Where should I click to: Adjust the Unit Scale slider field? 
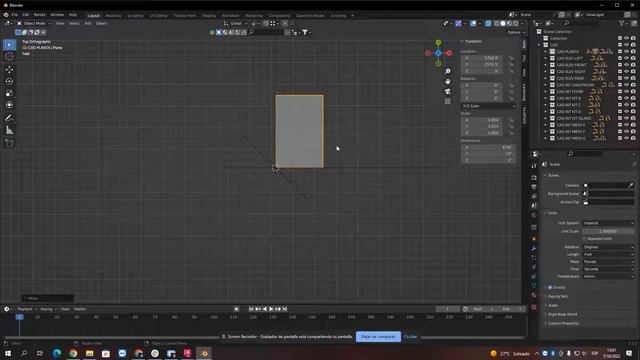(x=608, y=231)
